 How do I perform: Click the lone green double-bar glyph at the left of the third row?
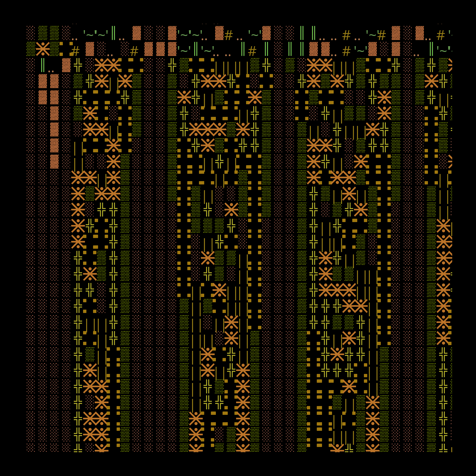pyautogui.click(x=43, y=65)
